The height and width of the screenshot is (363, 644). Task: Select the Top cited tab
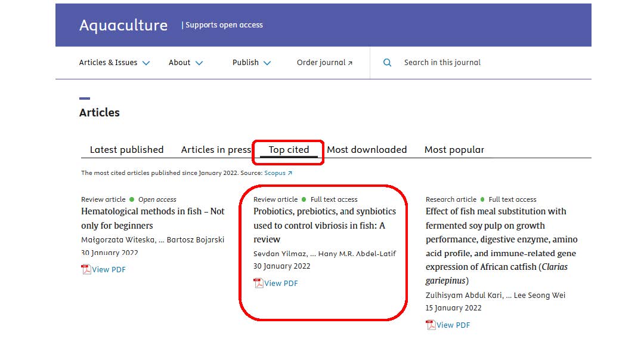click(x=289, y=150)
